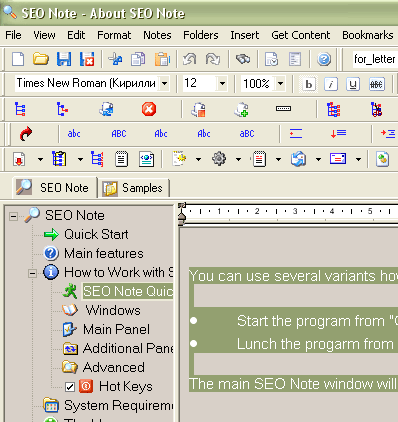Save with the blue floppy disk icon

[64, 60]
